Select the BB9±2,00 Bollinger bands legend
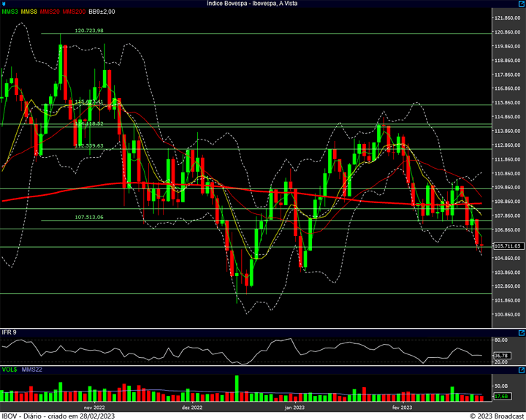526x420 pixels. point(102,12)
